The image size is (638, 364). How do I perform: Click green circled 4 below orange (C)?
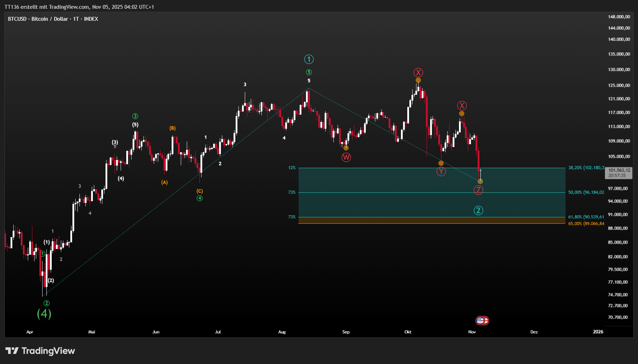click(199, 198)
